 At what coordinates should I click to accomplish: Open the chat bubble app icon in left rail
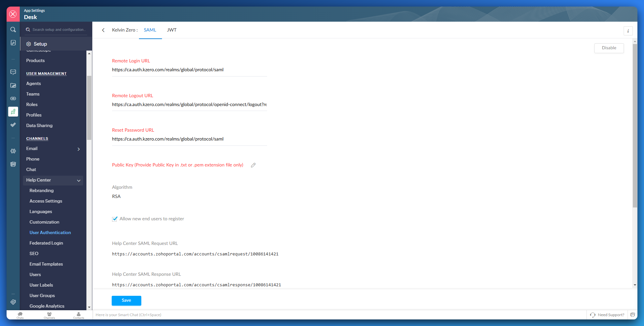13,72
